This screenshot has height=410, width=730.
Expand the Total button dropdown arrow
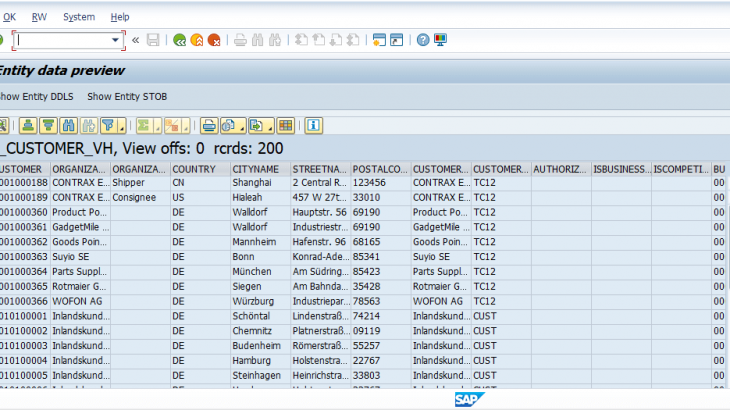pos(157,126)
